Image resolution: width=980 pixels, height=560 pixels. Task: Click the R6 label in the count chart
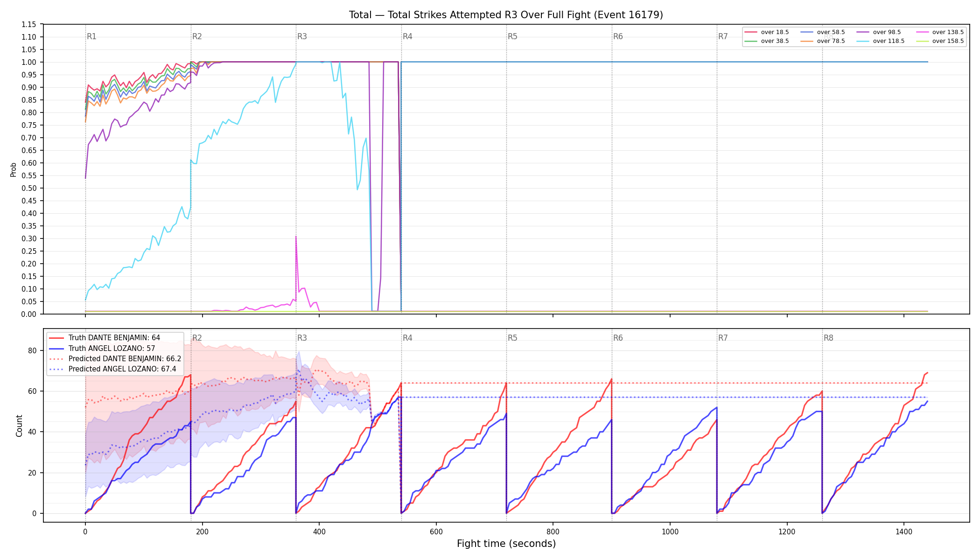pos(618,338)
